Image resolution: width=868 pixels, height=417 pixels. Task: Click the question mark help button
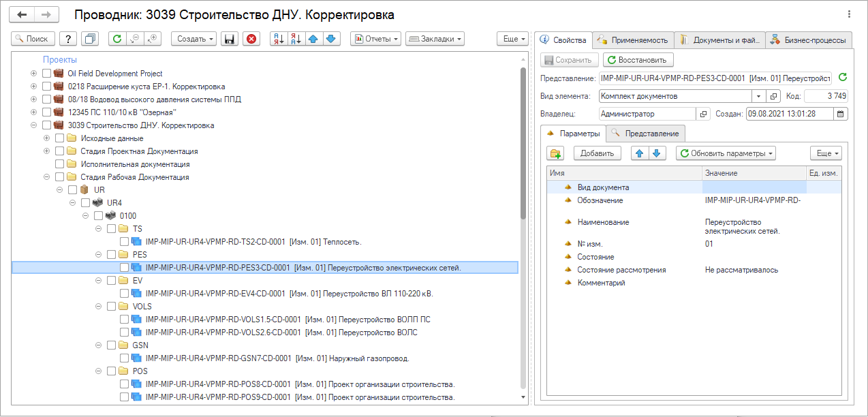tap(68, 39)
